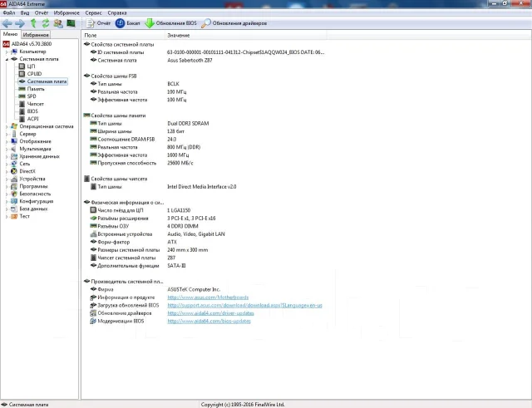
Task: Click the Поле column header
Action: click(123, 35)
